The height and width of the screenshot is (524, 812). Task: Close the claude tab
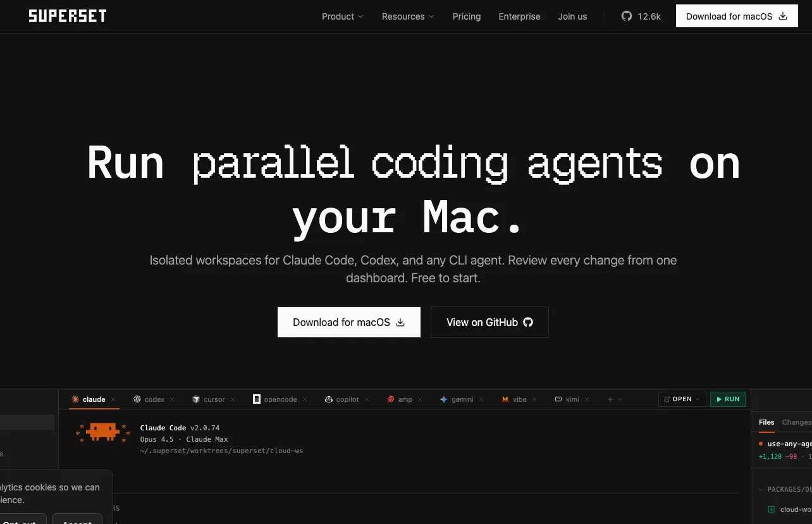point(113,399)
